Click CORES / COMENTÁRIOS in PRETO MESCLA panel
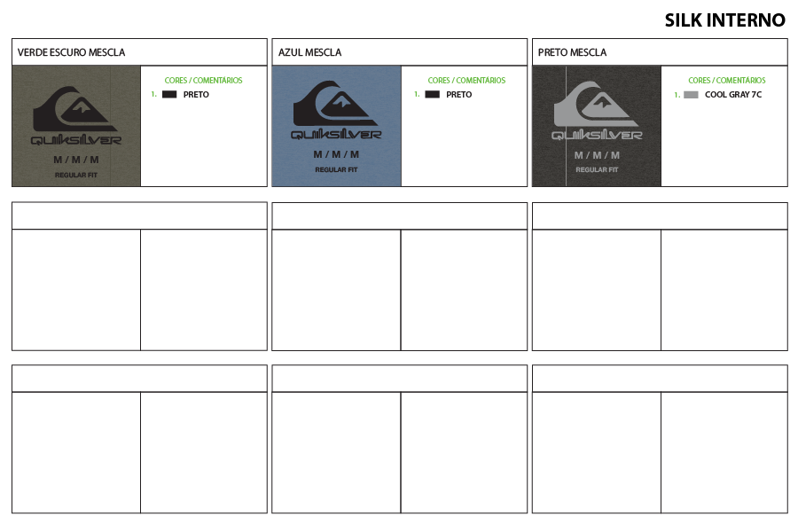 click(x=727, y=81)
